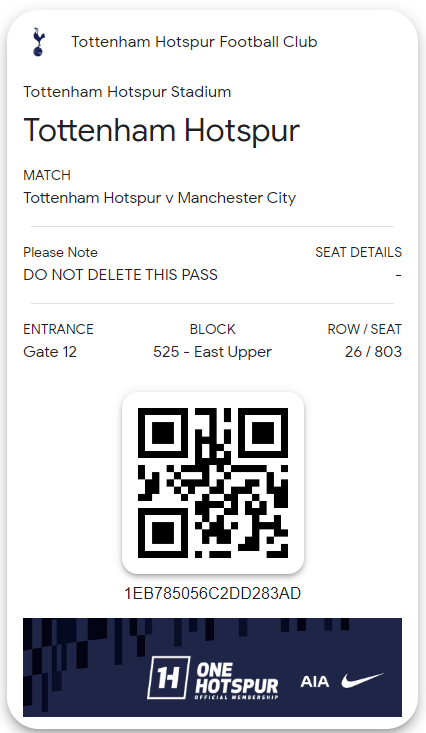Select the 26 / 803 row and seat value
The image size is (426, 733).
click(373, 352)
